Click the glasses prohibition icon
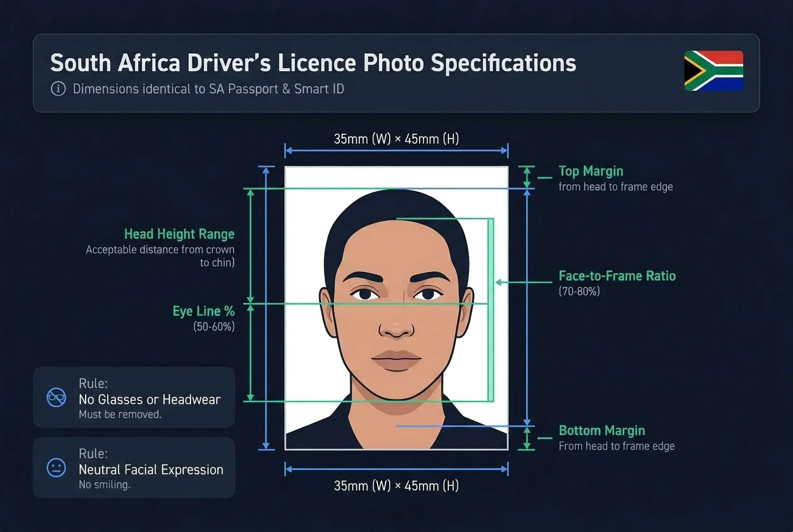Screen dimensions: 793x532 56,398
